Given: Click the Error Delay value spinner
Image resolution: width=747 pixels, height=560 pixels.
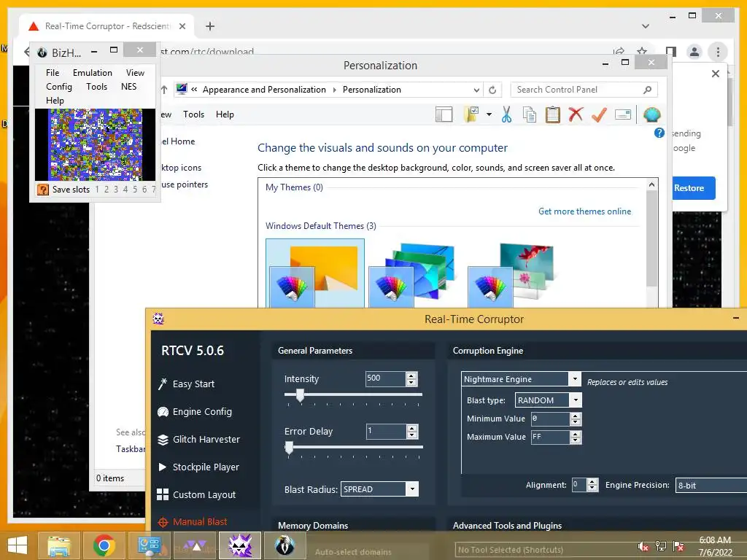Looking at the screenshot, I should 411,432.
